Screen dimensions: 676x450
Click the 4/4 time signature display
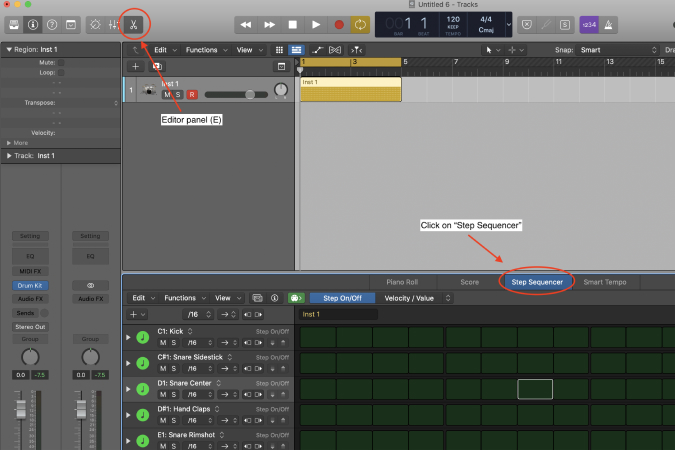click(486, 19)
